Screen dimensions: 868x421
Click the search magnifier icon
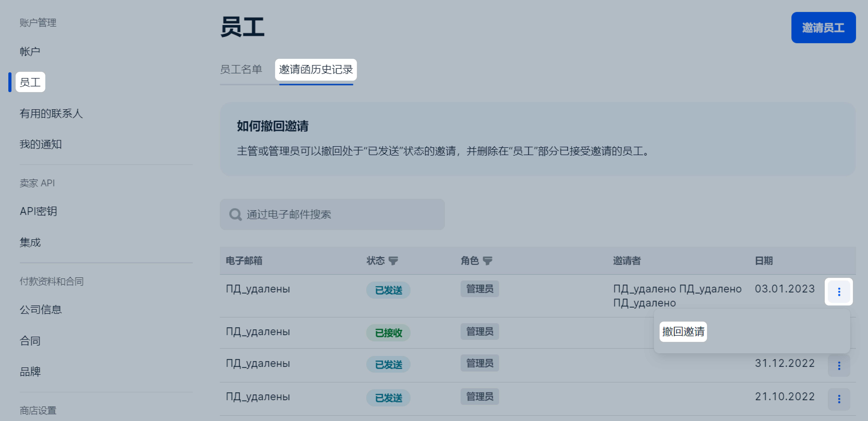(235, 214)
